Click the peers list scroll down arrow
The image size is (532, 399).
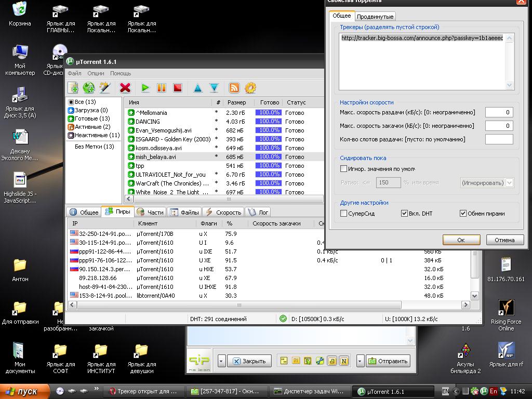coord(474,296)
